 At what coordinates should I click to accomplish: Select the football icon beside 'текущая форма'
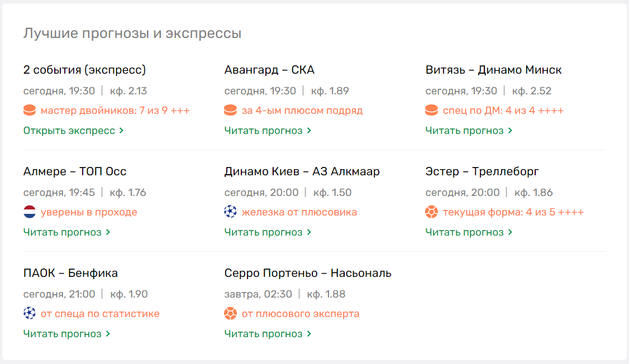pos(432,212)
